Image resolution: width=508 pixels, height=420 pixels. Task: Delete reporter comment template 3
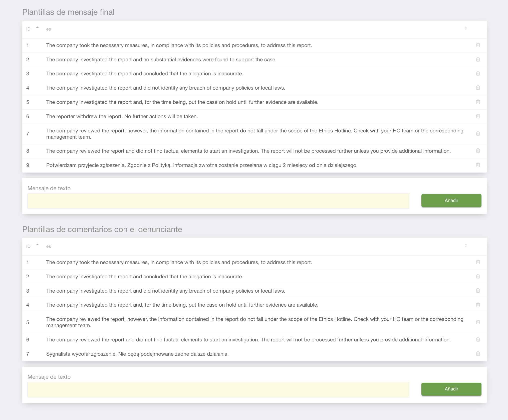click(x=478, y=291)
